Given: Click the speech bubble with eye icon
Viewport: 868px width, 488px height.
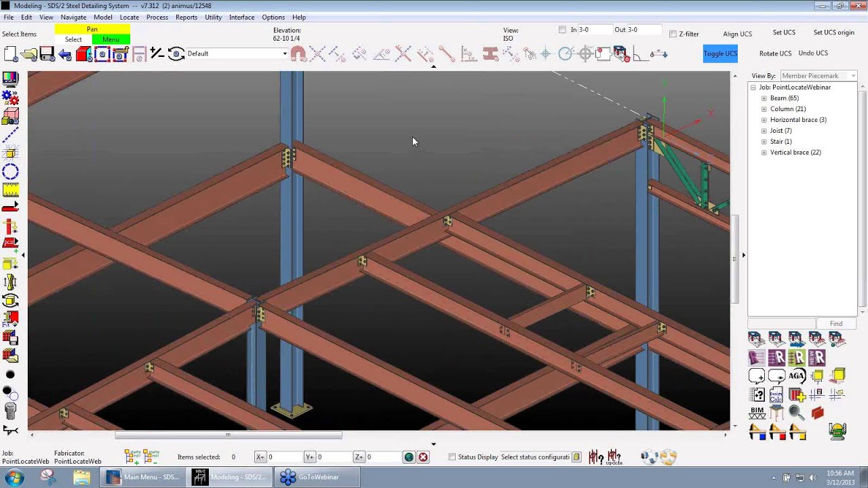Looking at the screenshot, I should click(776, 376).
